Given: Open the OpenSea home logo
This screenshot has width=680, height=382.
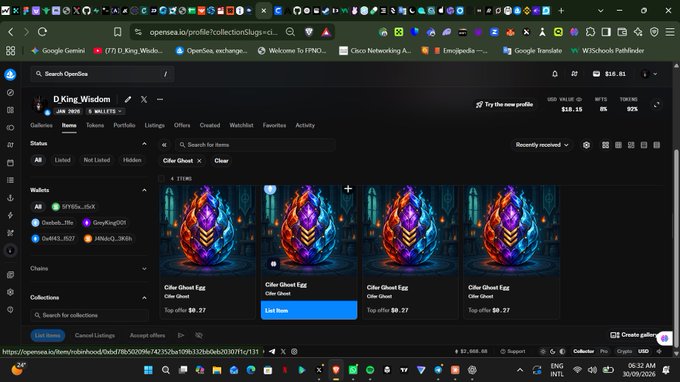Looking at the screenshot, I should tap(10, 74).
